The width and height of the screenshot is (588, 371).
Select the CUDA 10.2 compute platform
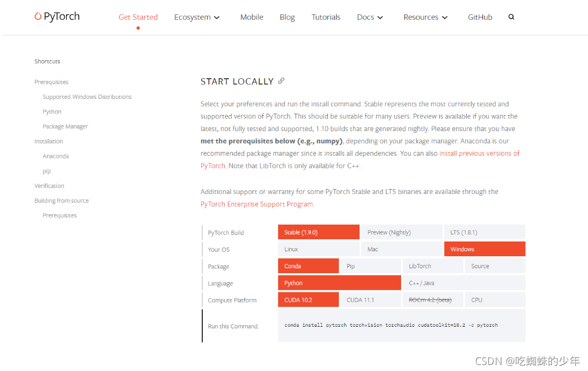pyautogui.click(x=308, y=300)
